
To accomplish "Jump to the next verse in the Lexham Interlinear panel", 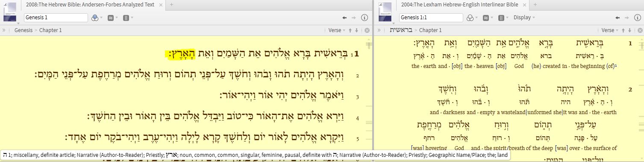I will [x=630, y=30].
